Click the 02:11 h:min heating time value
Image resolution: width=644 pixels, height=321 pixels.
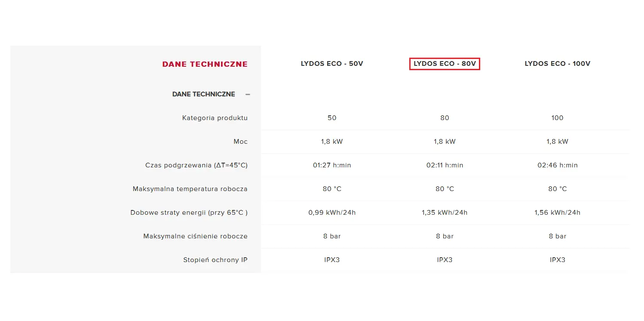[445, 165]
